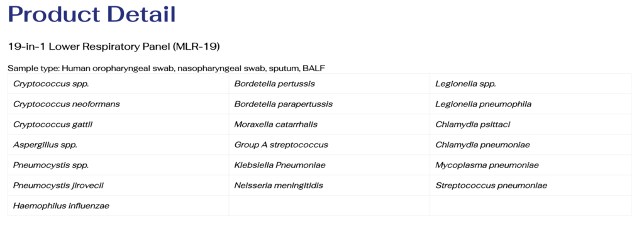The height and width of the screenshot is (232, 644).
Task: Select the Legionella pneumophila cell
Action: coord(530,104)
